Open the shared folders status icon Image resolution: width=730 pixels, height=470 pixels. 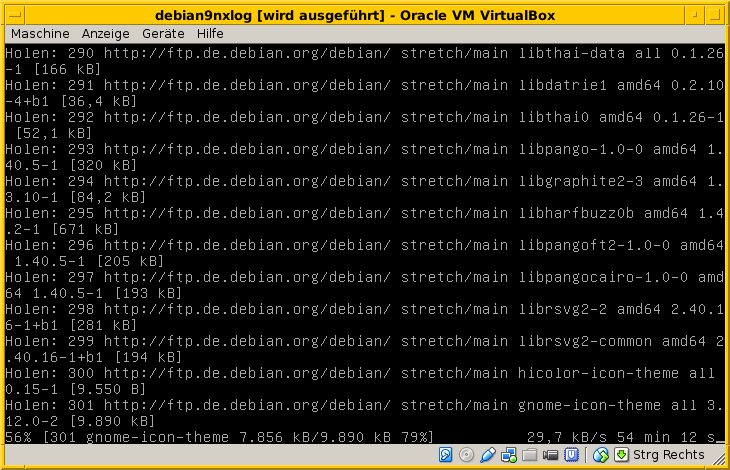pyautogui.click(x=529, y=455)
